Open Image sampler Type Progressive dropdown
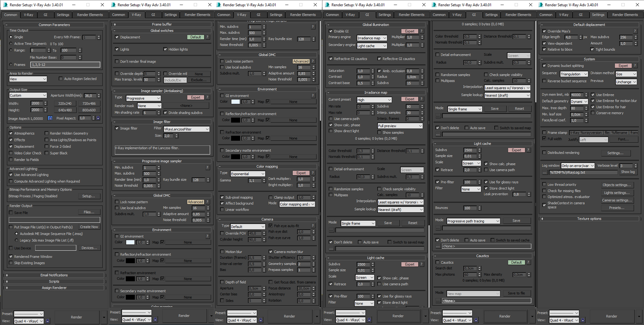 (143, 98)
